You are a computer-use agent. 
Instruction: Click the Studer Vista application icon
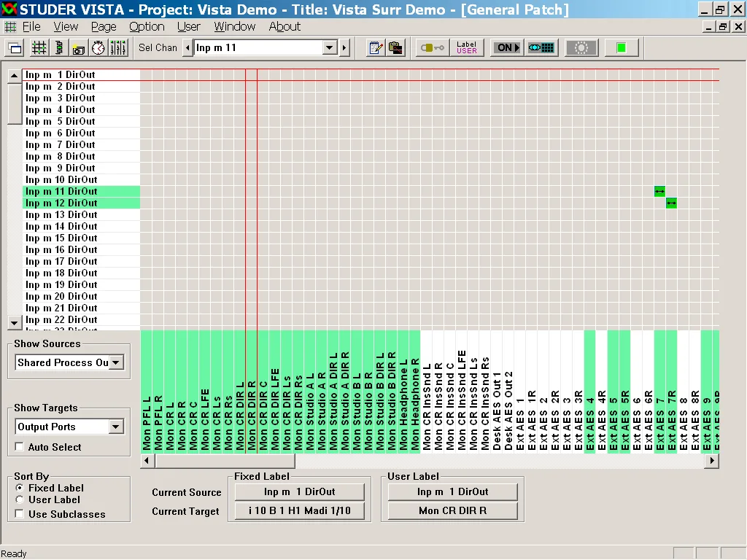point(9,9)
